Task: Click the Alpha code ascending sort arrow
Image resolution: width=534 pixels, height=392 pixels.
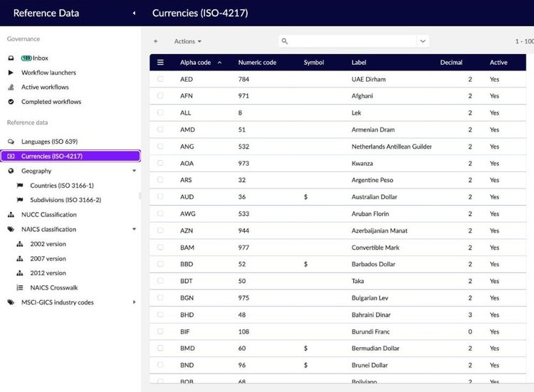Action: (220, 63)
